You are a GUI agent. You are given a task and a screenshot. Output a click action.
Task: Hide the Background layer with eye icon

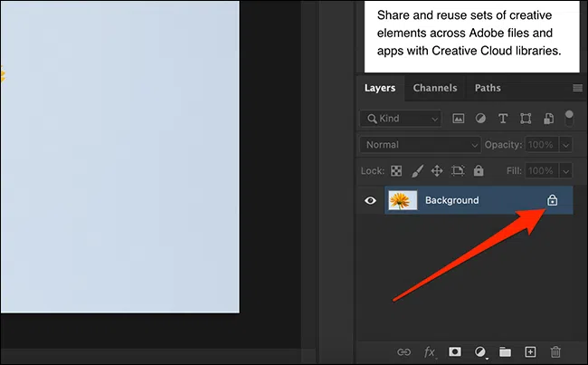point(370,200)
